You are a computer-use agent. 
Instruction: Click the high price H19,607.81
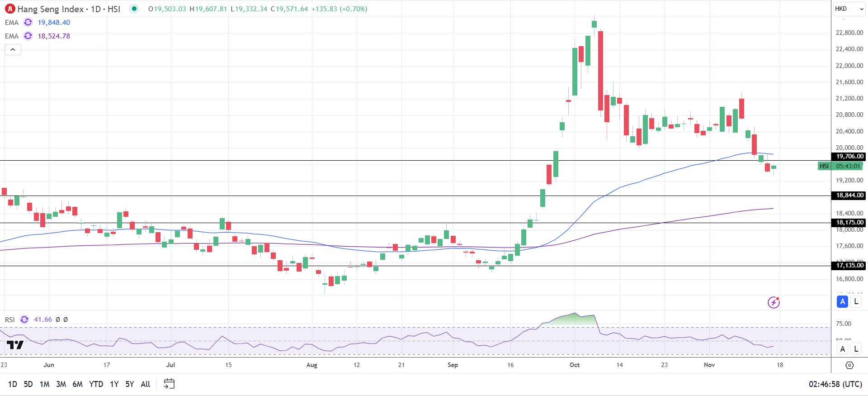tap(208, 9)
